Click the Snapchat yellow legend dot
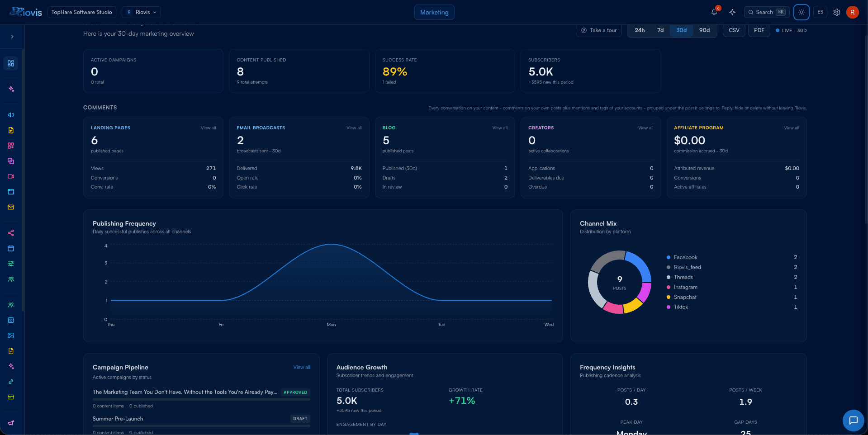Screen dimensions: 868x435 click(x=669, y=297)
